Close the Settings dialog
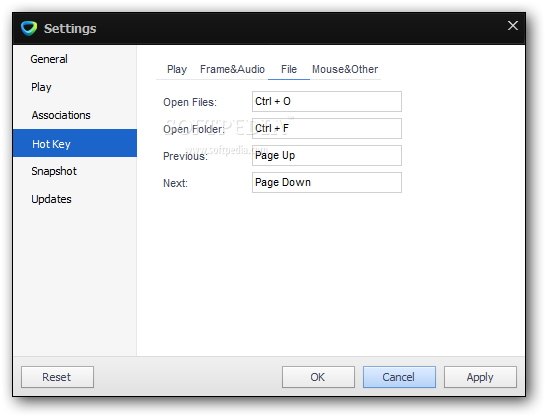This screenshot has width=546, height=417. pos(513,25)
